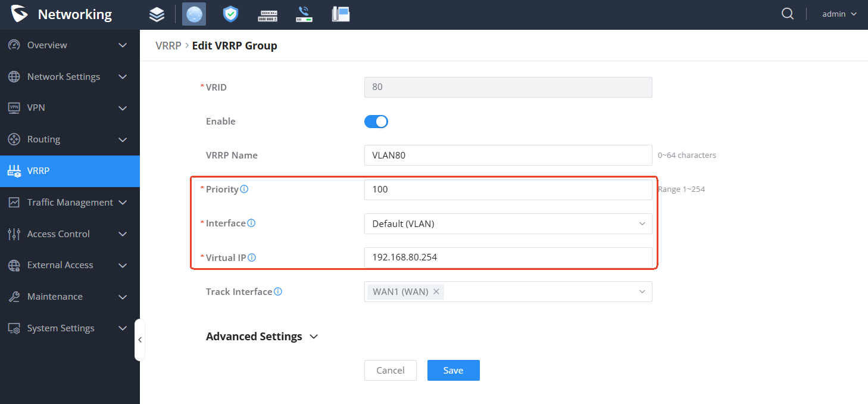Select the Networking globe module icon
The image size is (868, 404).
[x=194, y=14]
